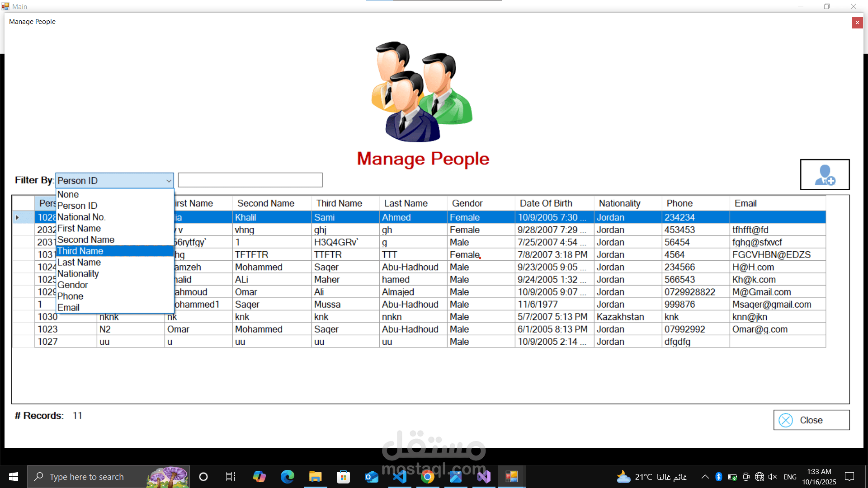This screenshot has height=488, width=868.
Task: Click the Windows Start button
Action: click(14, 477)
